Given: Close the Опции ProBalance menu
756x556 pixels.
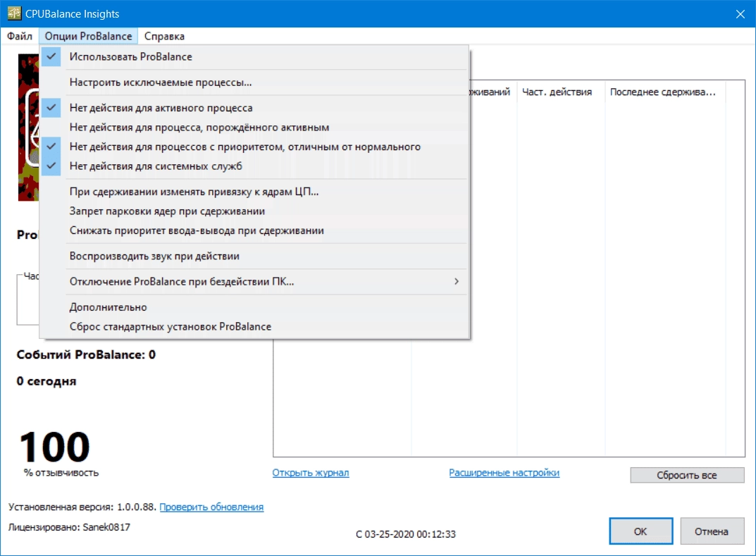Looking at the screenshot, I should (88, 36).
